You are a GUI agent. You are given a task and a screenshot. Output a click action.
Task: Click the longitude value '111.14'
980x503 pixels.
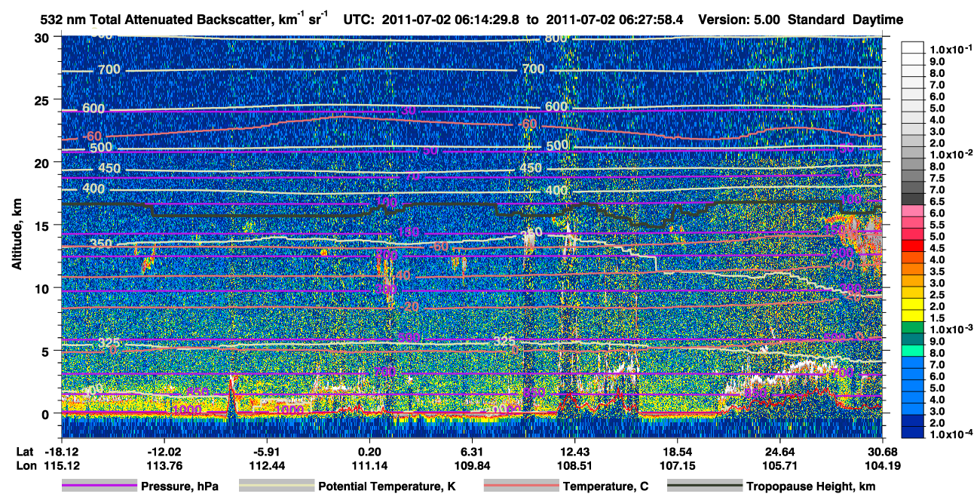pos(369,466)
